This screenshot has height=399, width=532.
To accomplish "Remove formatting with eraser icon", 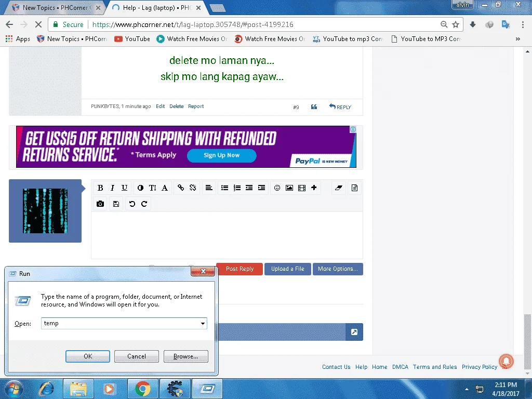I will pos(338,188).
